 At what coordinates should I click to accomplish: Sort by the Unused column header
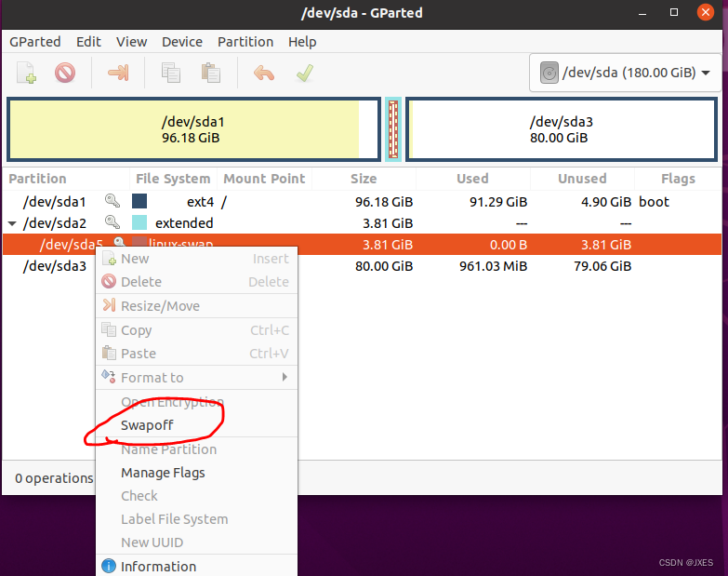point(582,179)
